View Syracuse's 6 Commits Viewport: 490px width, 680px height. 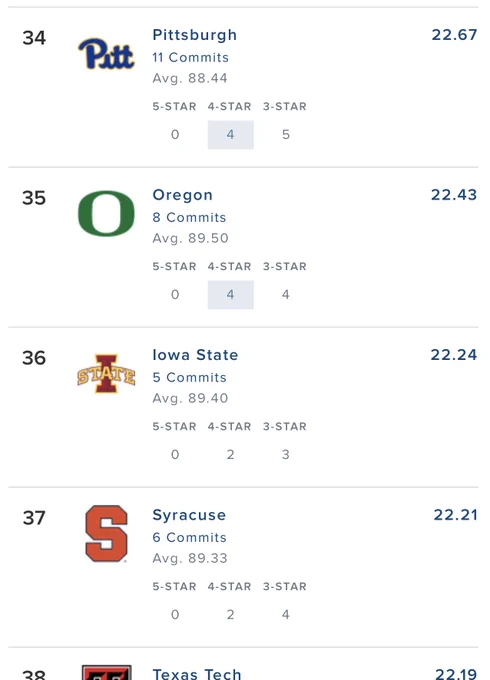tap(189, 537)
